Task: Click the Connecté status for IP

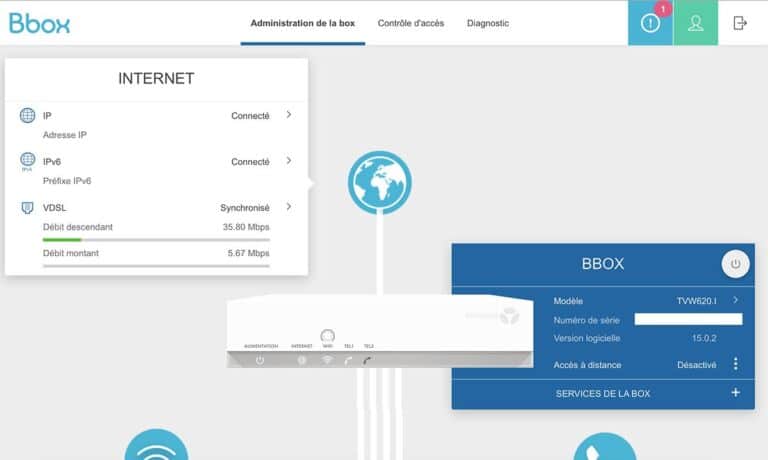Action: pyautogui.click(x=250, y=116)
